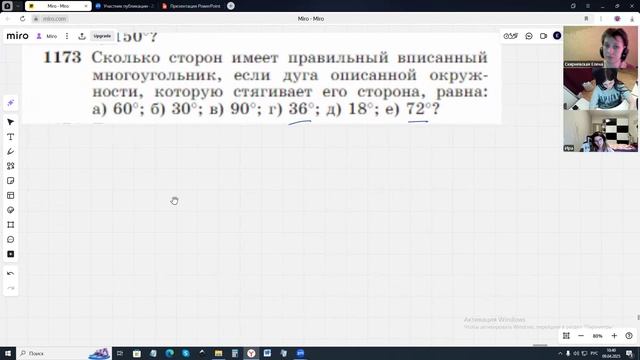This screenshot has width=640, height=360.
Task: Click the underlined 36° value
Action: click(302, 109)
